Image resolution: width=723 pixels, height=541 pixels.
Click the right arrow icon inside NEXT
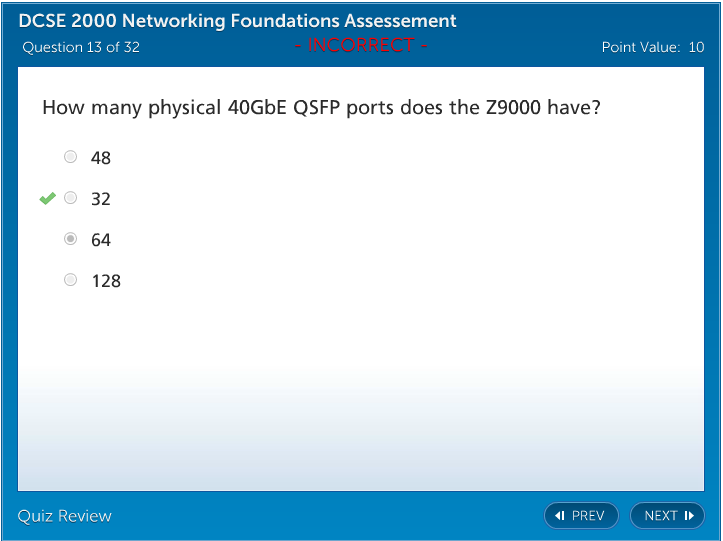pyautogui.click(x=689, y=516)
